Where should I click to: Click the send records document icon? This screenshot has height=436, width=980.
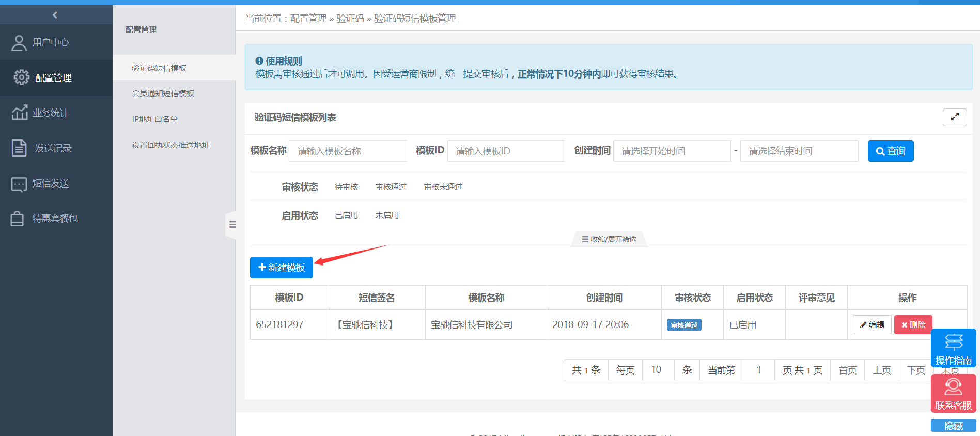click(19, 148)
